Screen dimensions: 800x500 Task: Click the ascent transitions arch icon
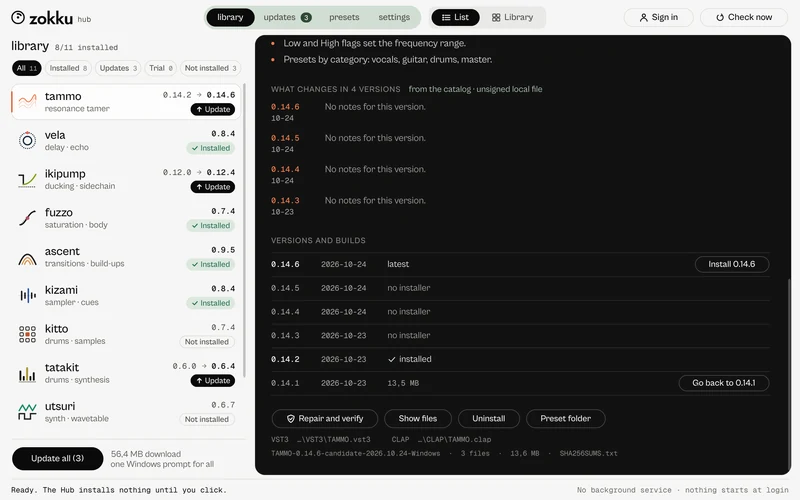[27, 259]
